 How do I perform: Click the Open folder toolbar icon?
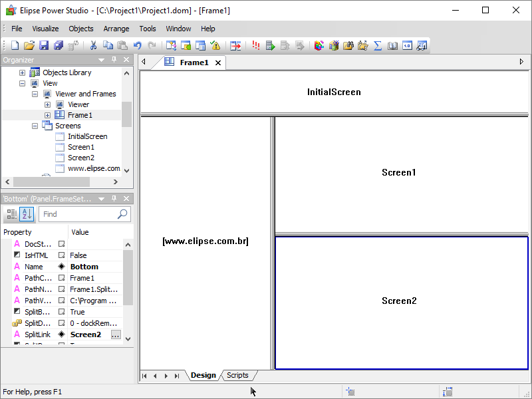coord(29,46)
